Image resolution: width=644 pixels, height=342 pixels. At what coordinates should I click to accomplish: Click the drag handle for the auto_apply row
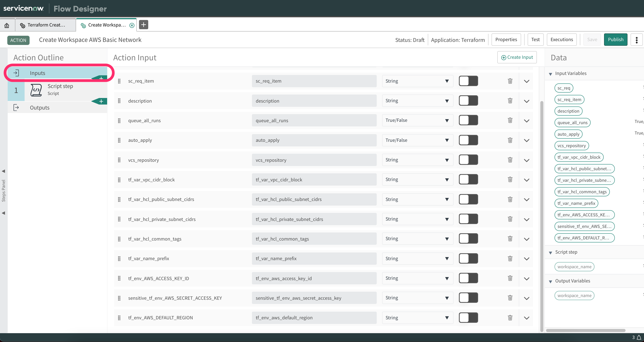click(x=119, y=140)
